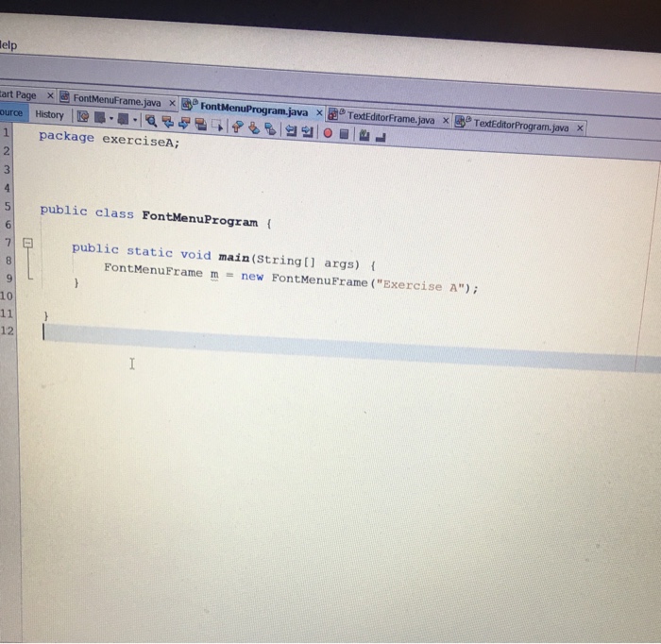Click Next Bookmark icon
The height and width of the screenshot is (644, 661).
coord(254,127)
